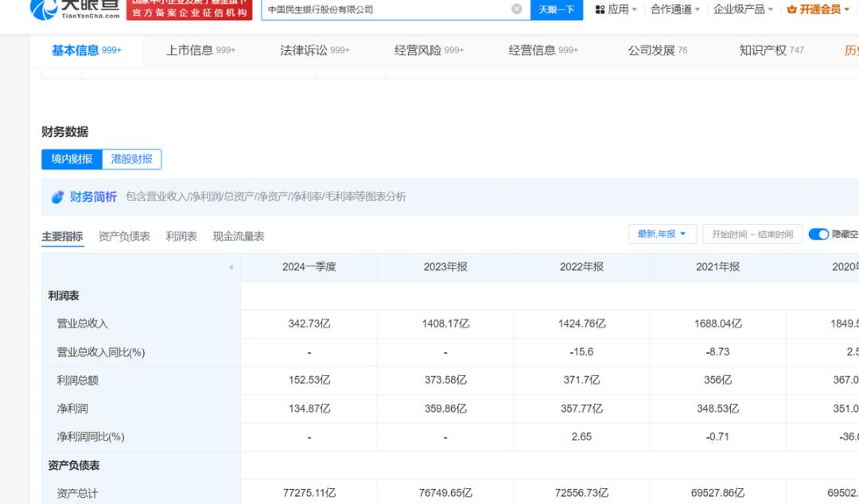Click the TianYanCha logo
The height and width of the screenshot is (504, 859).
(76, 9)
